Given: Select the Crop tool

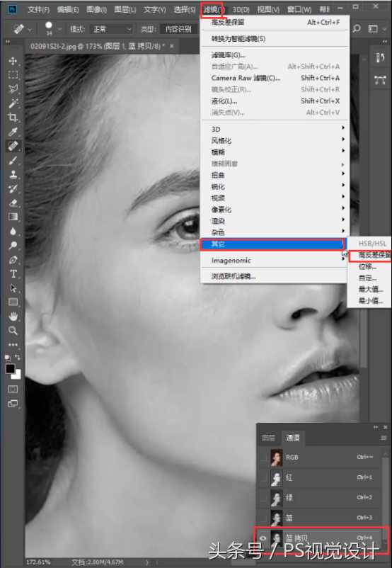Looking at the screenshot, I should (x=13, y=118).
